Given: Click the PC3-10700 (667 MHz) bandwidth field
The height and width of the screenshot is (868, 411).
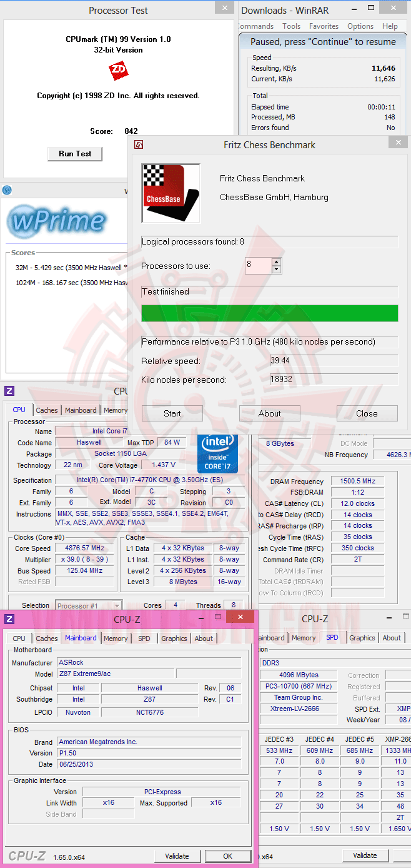Looking at the screenshot, I should tap(299, 686).
